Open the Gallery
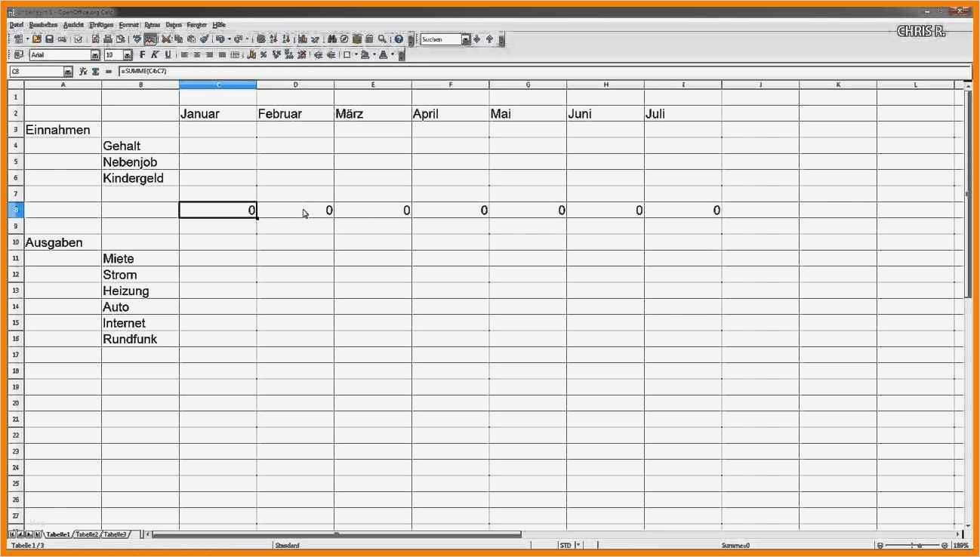 tap(357, 39)
